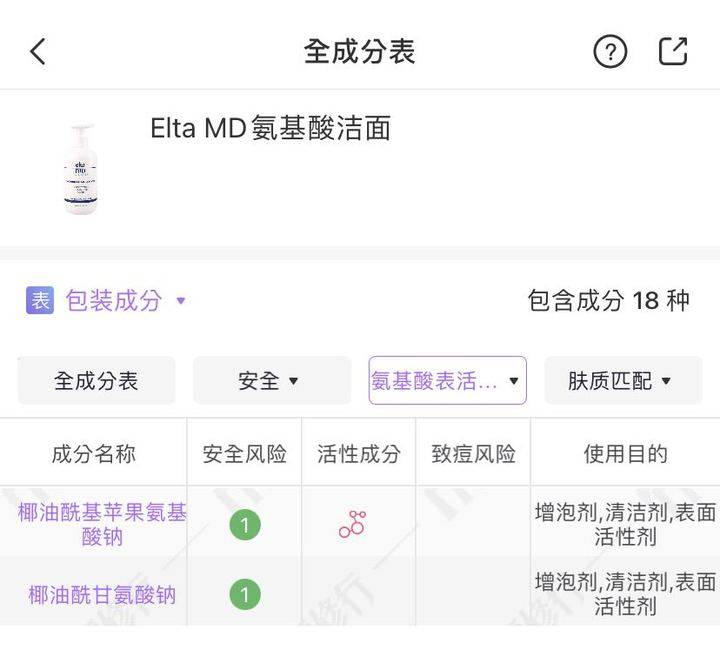Image resolution: width=720 pixels, height=657 pixels.
Task: Tap safety risk badge for 椰油酰基苹果氨基酸钠
Action: 244,524
